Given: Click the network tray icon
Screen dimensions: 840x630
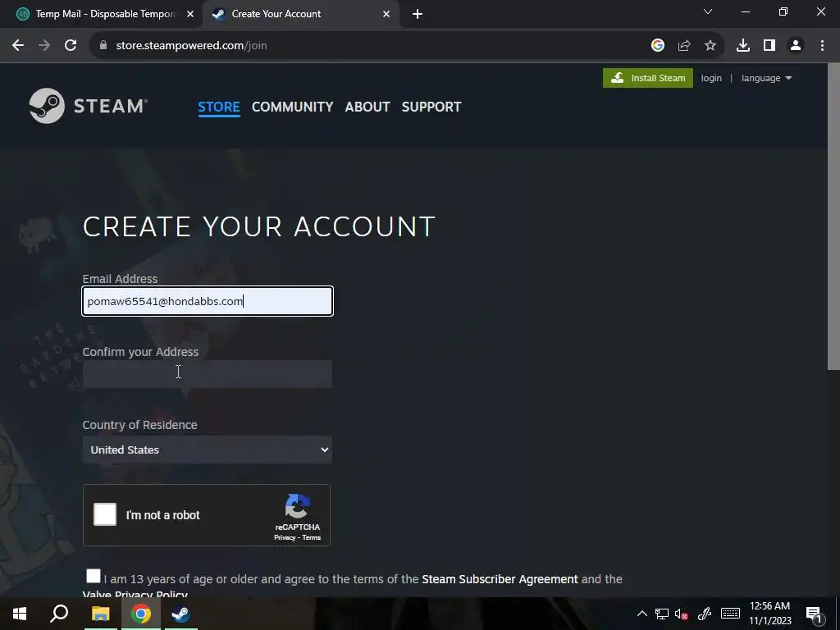Looking at the screenshot, I should coord(662,614).
